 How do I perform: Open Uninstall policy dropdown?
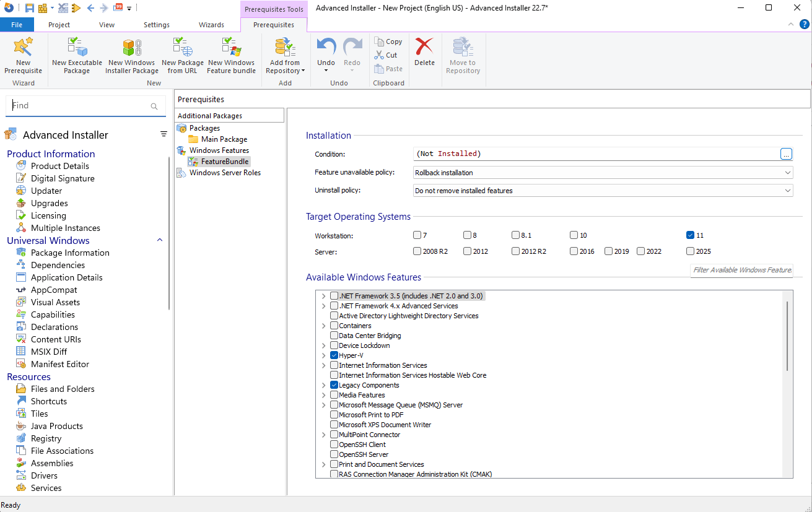coord(603,191)
